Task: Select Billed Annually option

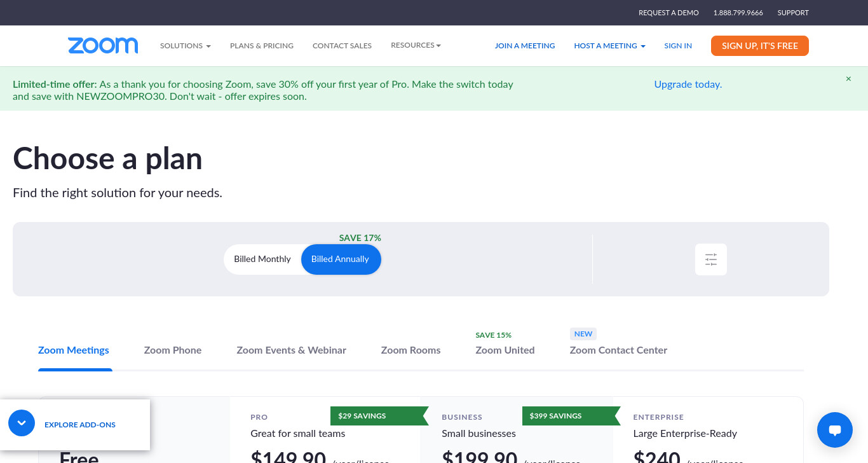Action: coord(341,259)
